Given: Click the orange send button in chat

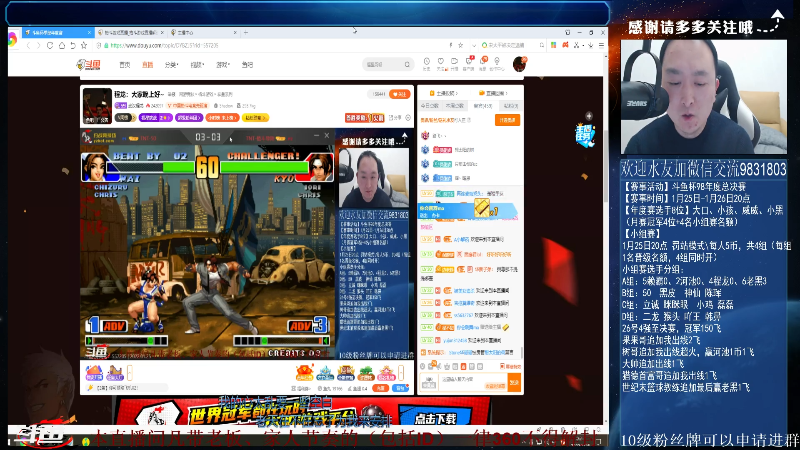Looking at the screenshot, I should coord(514,383).
